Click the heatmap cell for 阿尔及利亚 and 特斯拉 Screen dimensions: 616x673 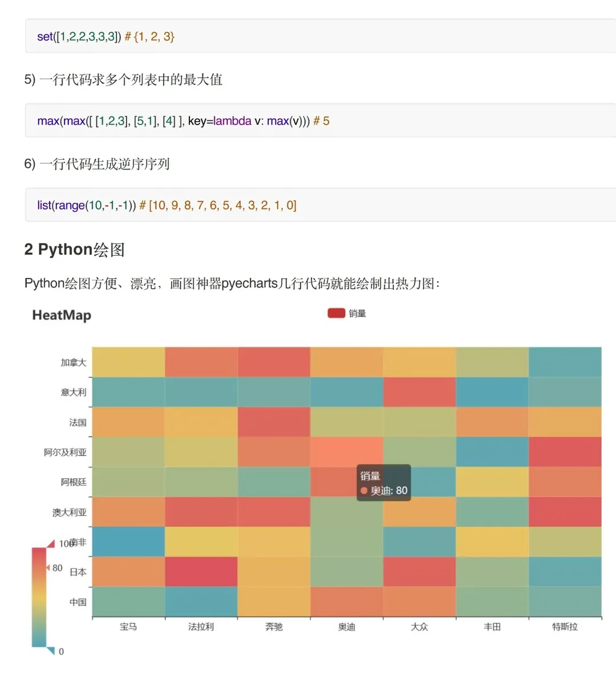point(565,452)
